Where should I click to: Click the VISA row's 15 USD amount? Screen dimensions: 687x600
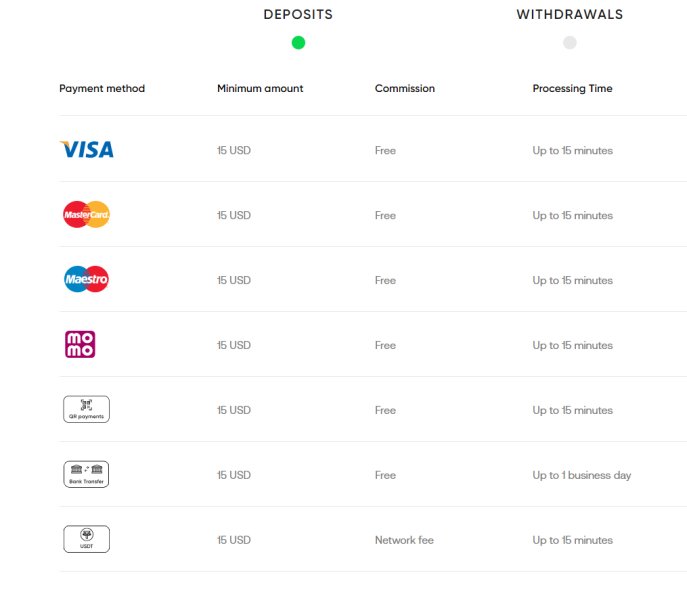pyautogui.click(x=234, y=150)
